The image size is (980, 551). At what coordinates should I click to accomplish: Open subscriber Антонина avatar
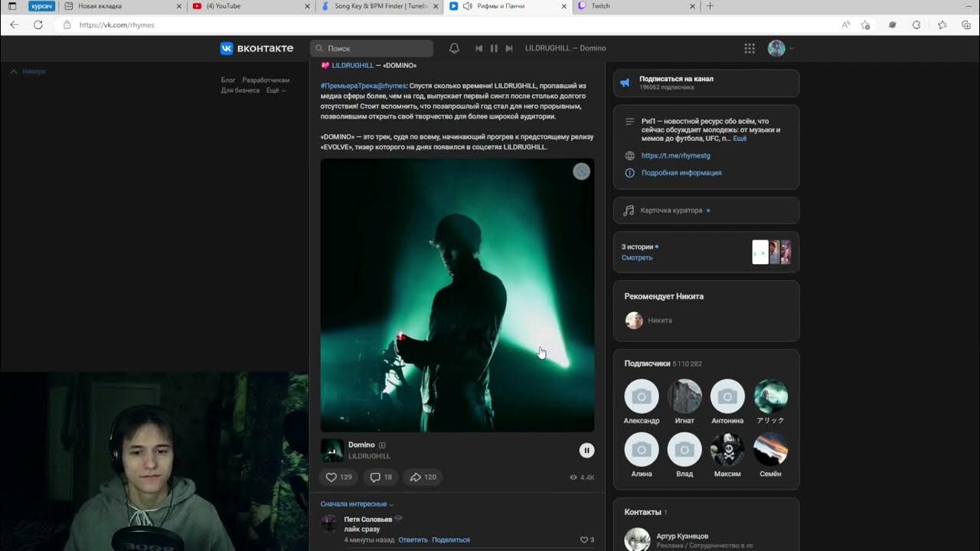click(x=727, y=396)
